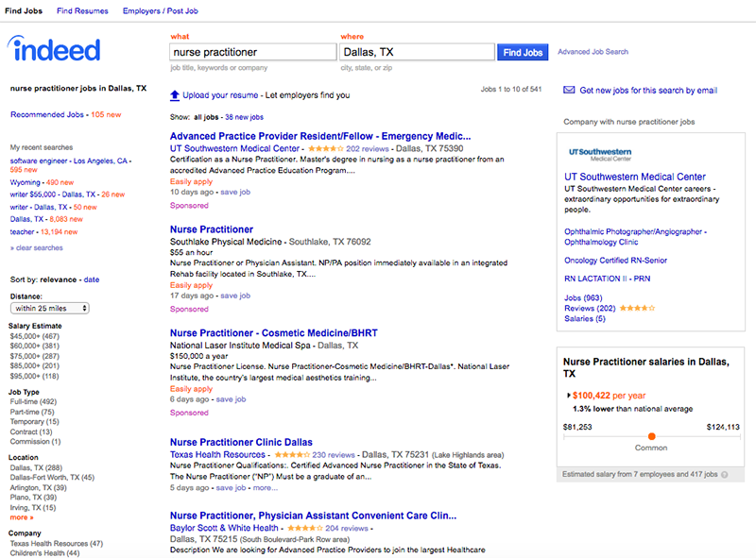Save the 10 days ago job

235,192
